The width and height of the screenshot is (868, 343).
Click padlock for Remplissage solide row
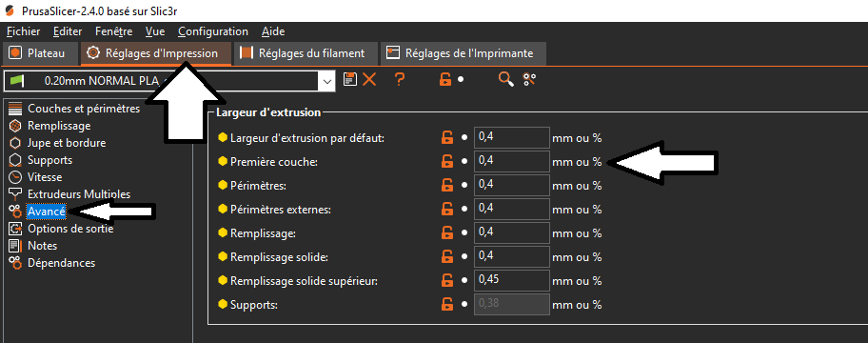(446, 257)
